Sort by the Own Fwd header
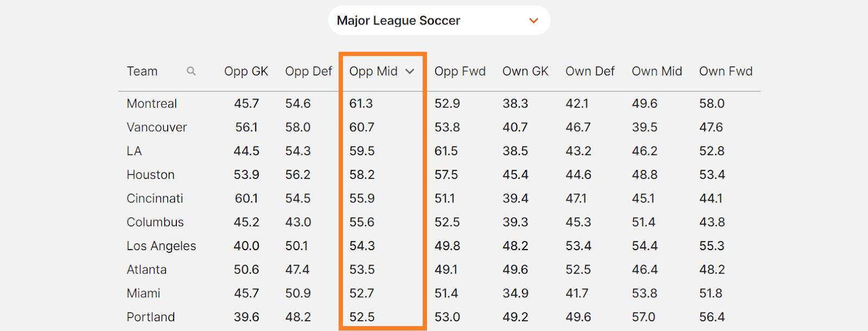The image size is (868, 331). (726, 72)
